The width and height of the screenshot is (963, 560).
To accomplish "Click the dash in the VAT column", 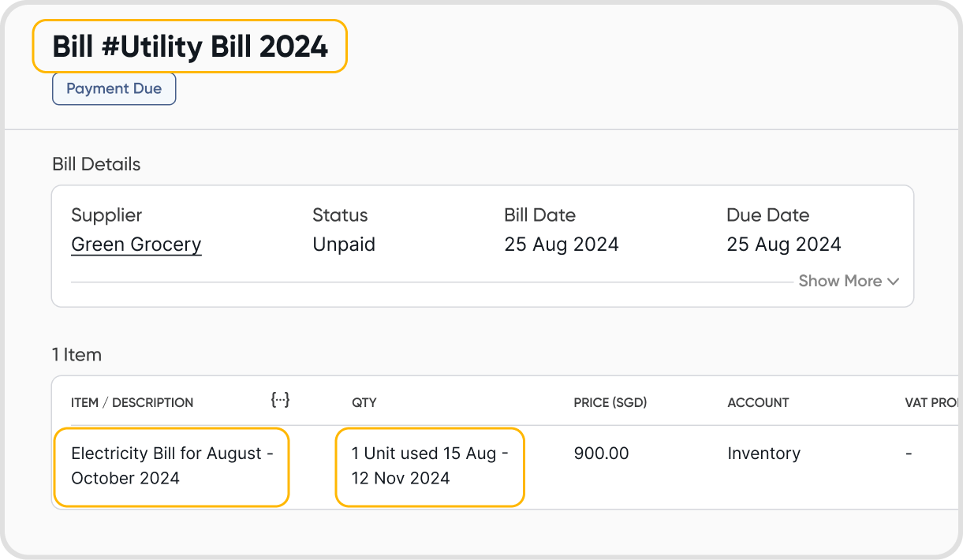I will pyautogui.click(x=909, y=454).
